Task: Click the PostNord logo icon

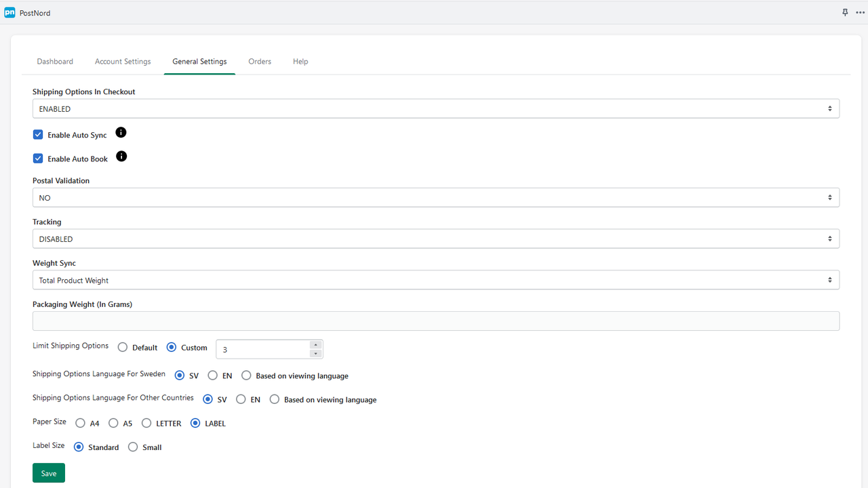Action: [x=9, y=12]
